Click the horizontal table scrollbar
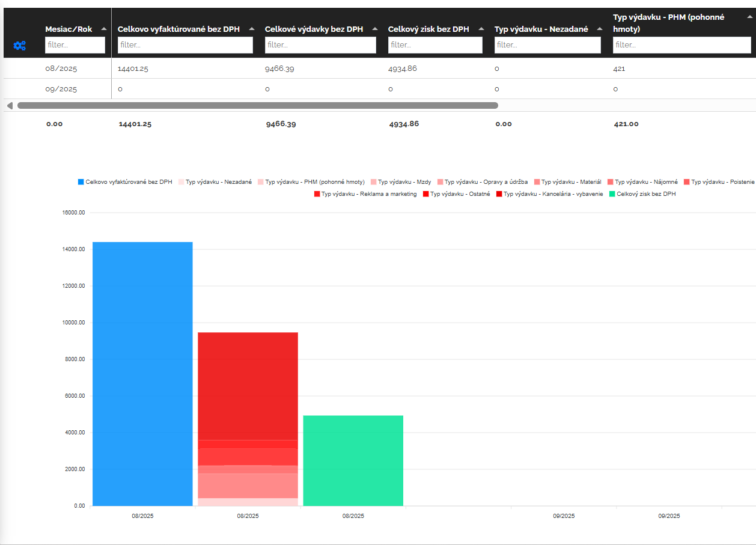 pos(257,106)
